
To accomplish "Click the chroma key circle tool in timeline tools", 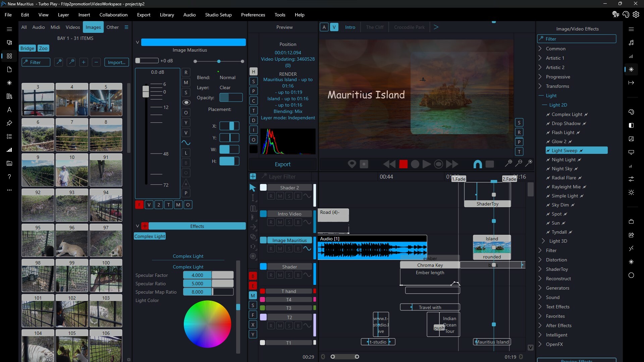I will 253,256.
